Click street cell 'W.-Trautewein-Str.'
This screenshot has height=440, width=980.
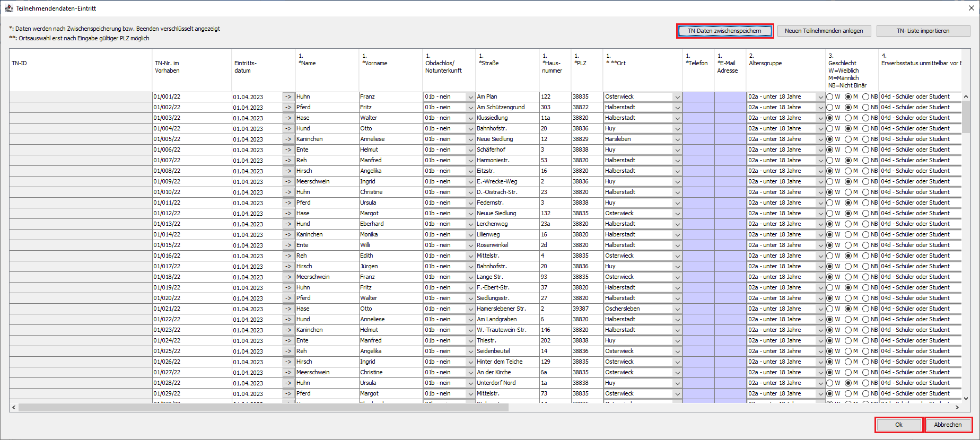(507, 330)
